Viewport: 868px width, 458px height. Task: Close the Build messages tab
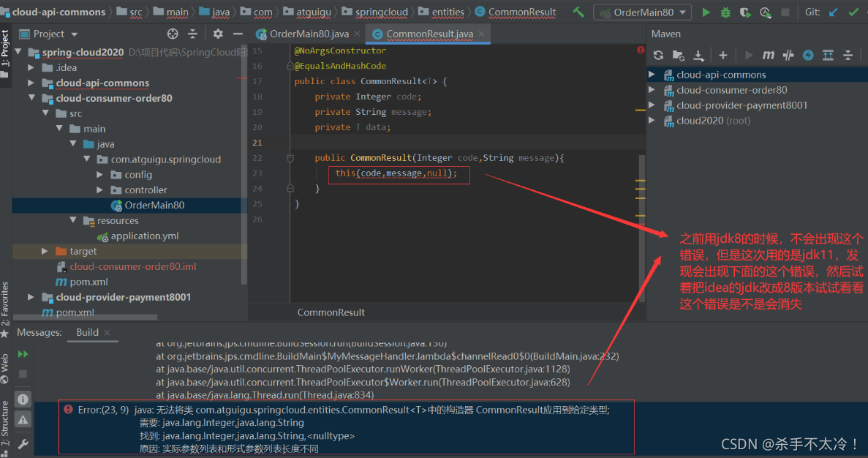(107, 332)
